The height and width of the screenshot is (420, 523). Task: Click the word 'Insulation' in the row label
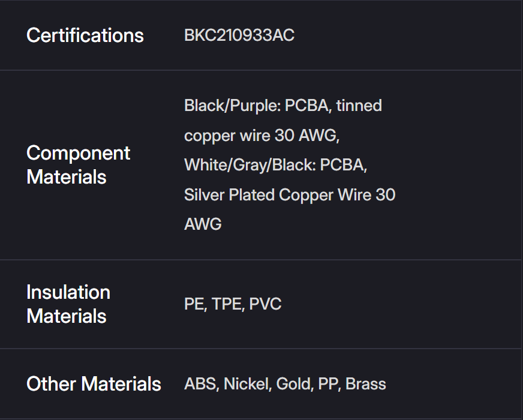tap(68, 292)
